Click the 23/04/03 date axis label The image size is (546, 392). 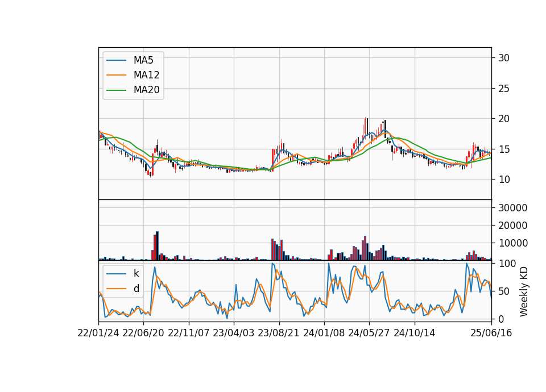pyautogui.click(x=234, y=333)
